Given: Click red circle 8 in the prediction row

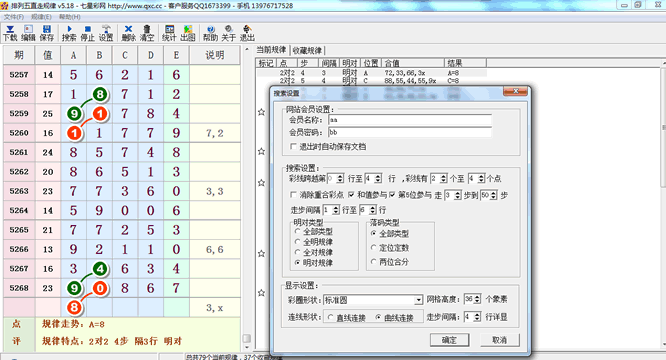Looking at the screenshot, I should tap(74, 307).
